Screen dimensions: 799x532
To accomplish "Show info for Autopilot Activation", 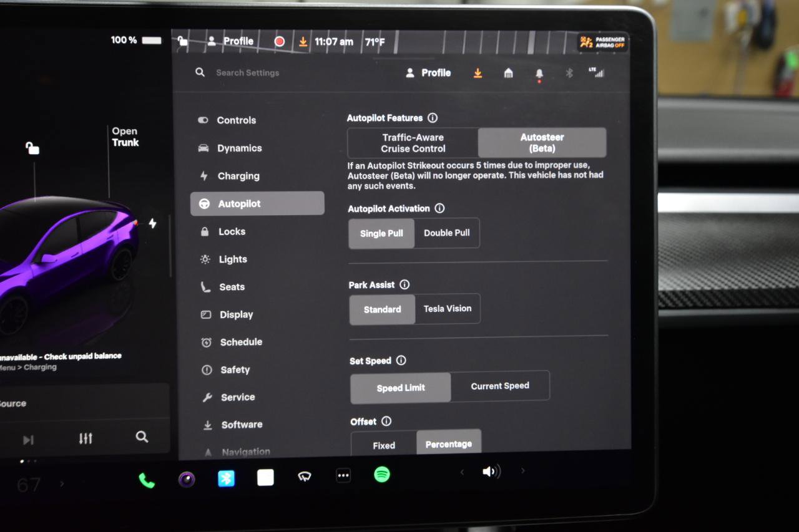I will 439,208.
